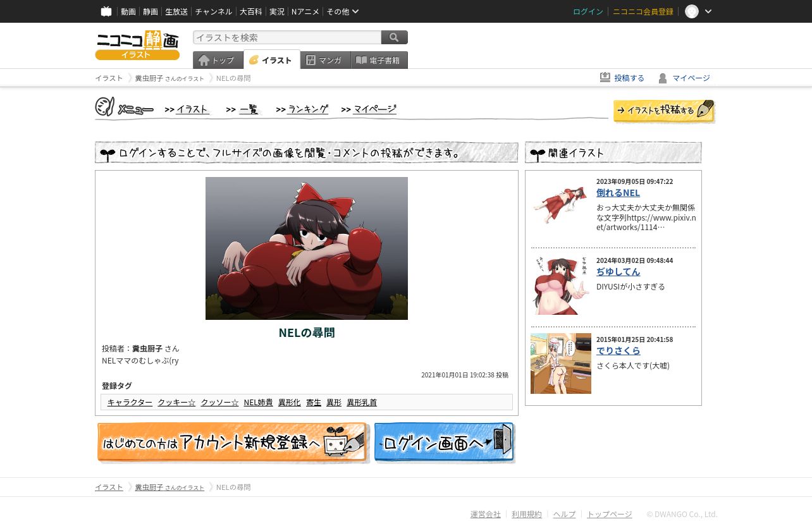812x531 pixels.
Task: Click the sprout icon beside 関連イラスト
Action: (x=538, y=154)
